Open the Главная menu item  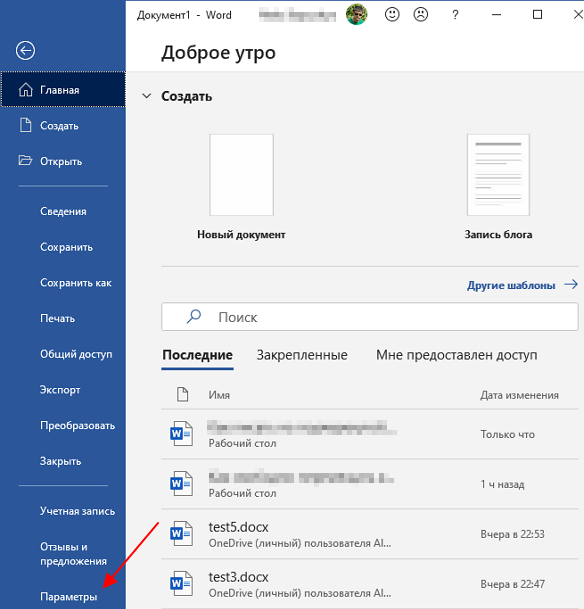tap(63, 89)
